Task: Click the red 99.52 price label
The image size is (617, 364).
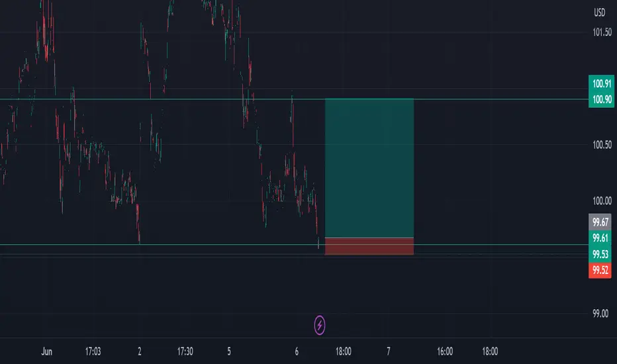Action: tap(600, 270)
